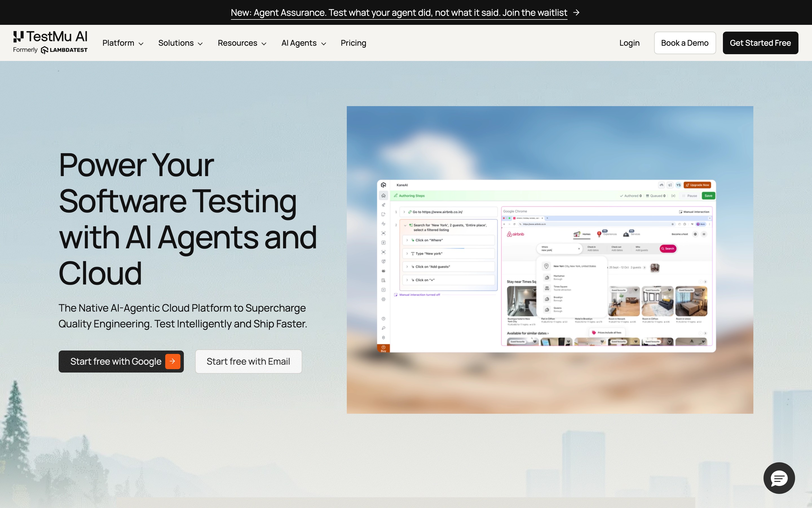Click the 'Become a host' text
812x508 pixels.
[x=679, y=234]
